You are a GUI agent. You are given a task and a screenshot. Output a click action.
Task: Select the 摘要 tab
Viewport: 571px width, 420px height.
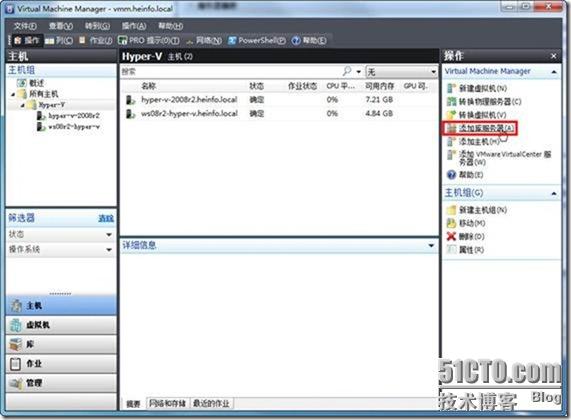pos(133,404)
